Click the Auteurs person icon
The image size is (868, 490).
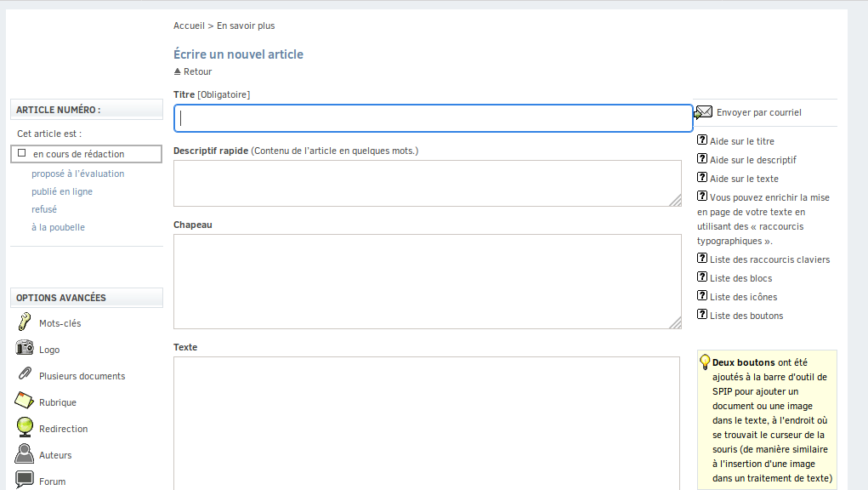(25, 453)
